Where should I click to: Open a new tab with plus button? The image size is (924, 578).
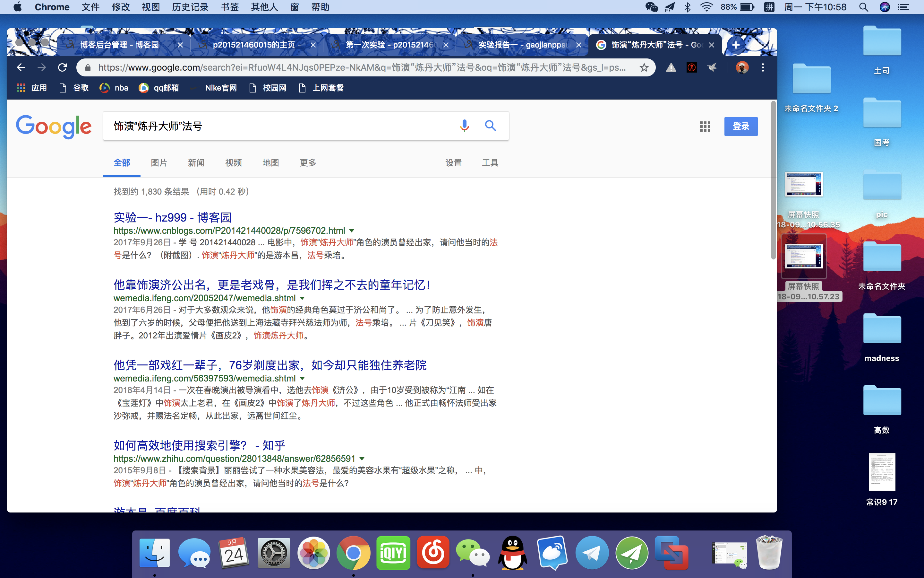[x=736, y=45]
